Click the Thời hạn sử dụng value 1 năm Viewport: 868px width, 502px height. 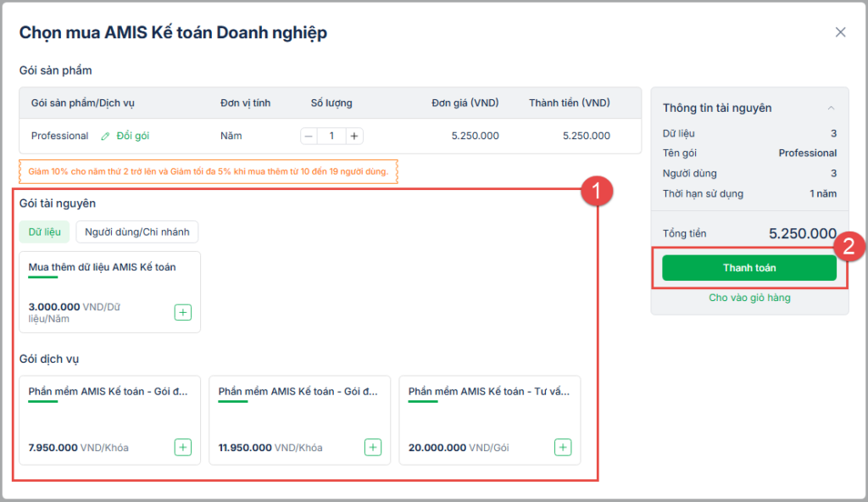pos(822,193)
